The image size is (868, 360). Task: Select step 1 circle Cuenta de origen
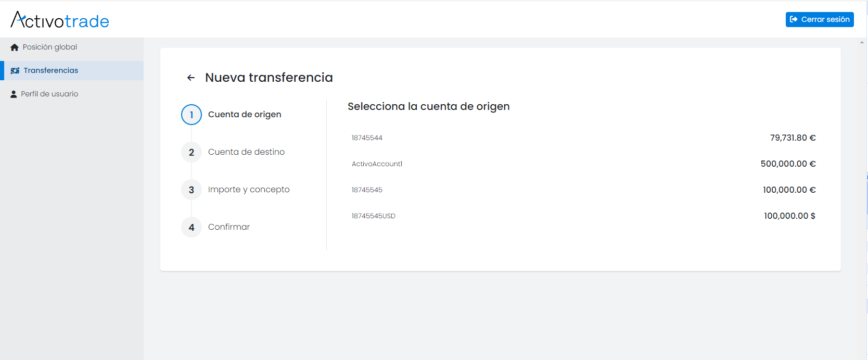[192, 115]
